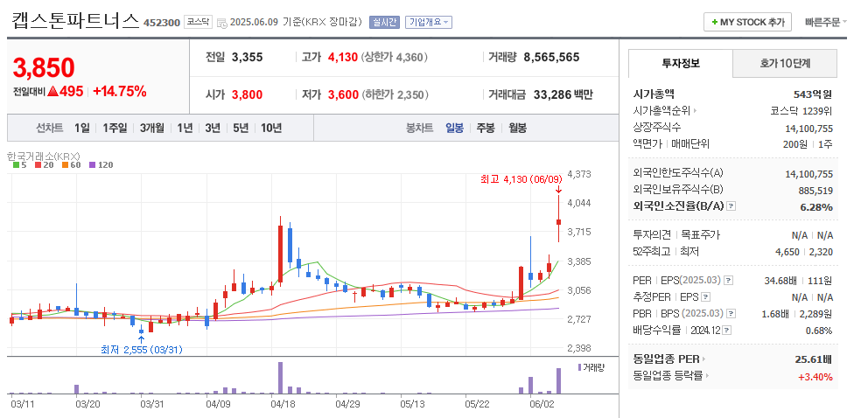Image resolution: width=868 pixels, height=418 pixels.
Task: Select the 월봉 candlestick chart
Action: pos(518,129)
